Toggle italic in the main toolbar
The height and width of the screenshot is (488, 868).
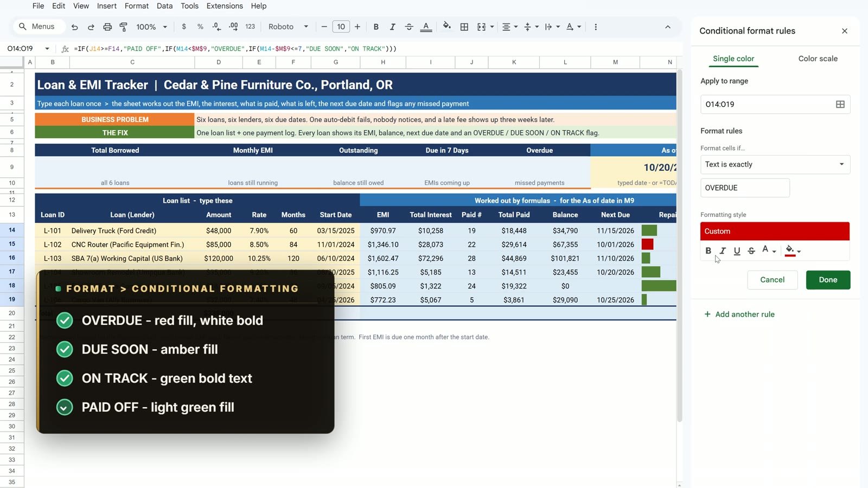(x=392, y=27)
